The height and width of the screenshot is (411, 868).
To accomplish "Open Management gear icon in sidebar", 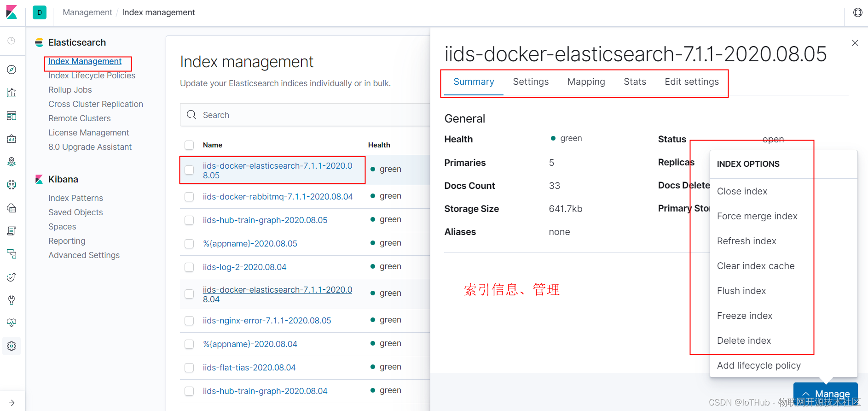I will pyautogui.click(x=12, y=346).
